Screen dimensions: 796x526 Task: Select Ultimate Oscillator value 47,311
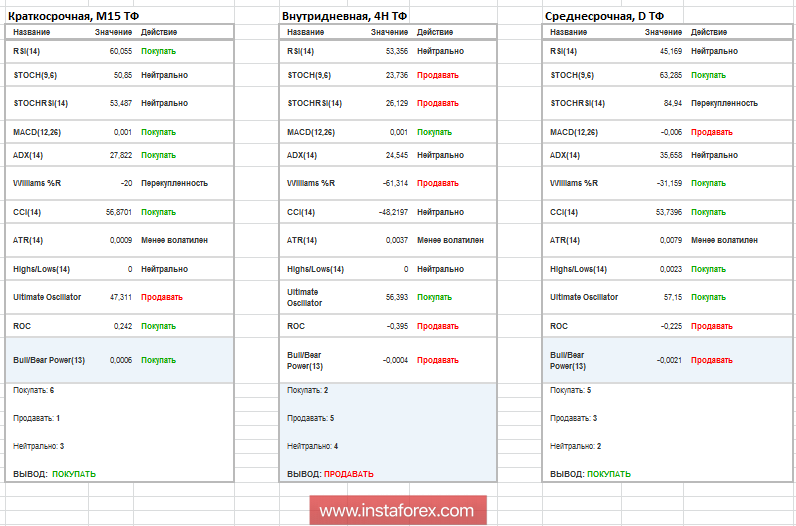(121, 297)
